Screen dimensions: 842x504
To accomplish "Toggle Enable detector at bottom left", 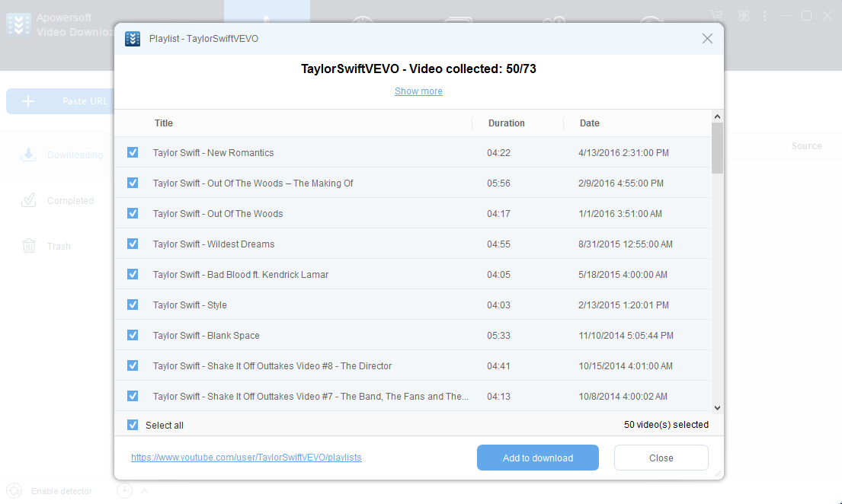I will coord(49,490).
